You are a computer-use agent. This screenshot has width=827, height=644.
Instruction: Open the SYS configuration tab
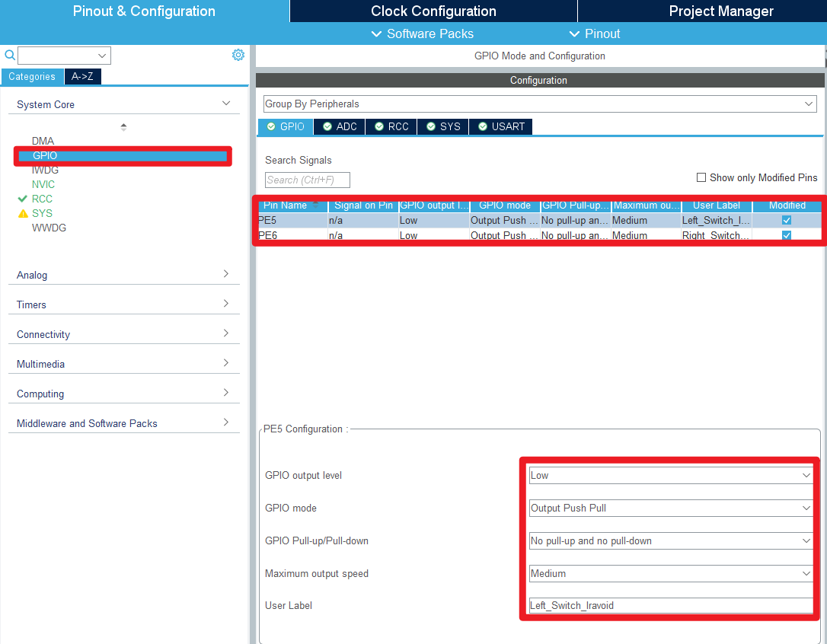pyautogui.click(x=443, y=126)
